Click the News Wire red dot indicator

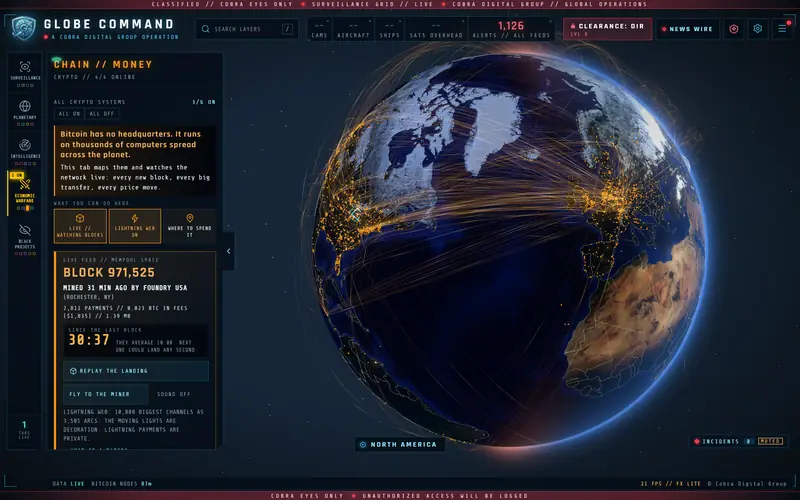point(664,29)
